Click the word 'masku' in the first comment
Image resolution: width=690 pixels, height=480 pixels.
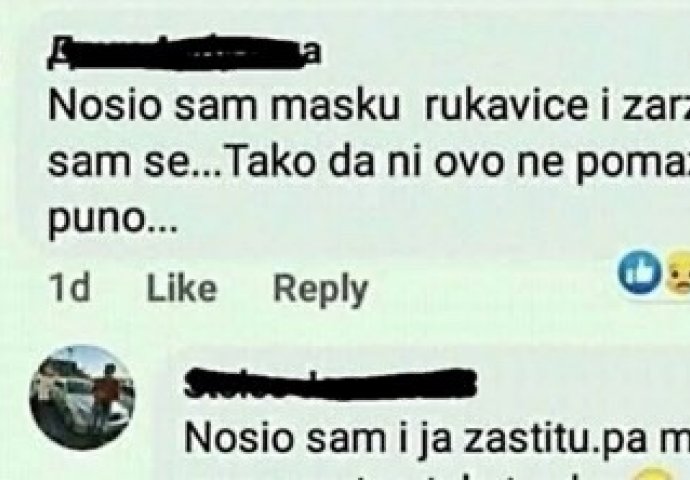[x=335, y=106]
